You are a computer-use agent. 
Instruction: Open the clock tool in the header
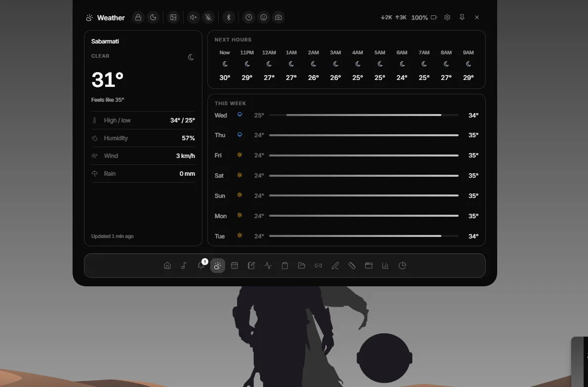[249, 17]
